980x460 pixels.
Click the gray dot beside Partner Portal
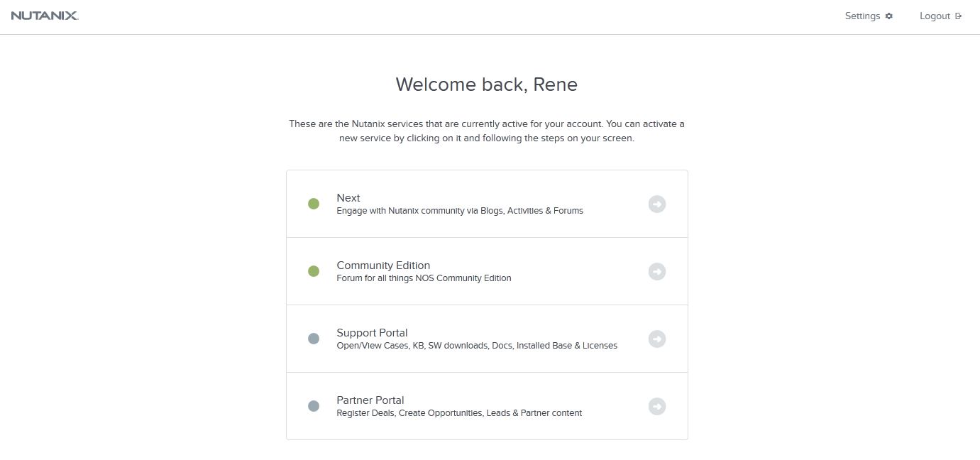click(314, 406)
